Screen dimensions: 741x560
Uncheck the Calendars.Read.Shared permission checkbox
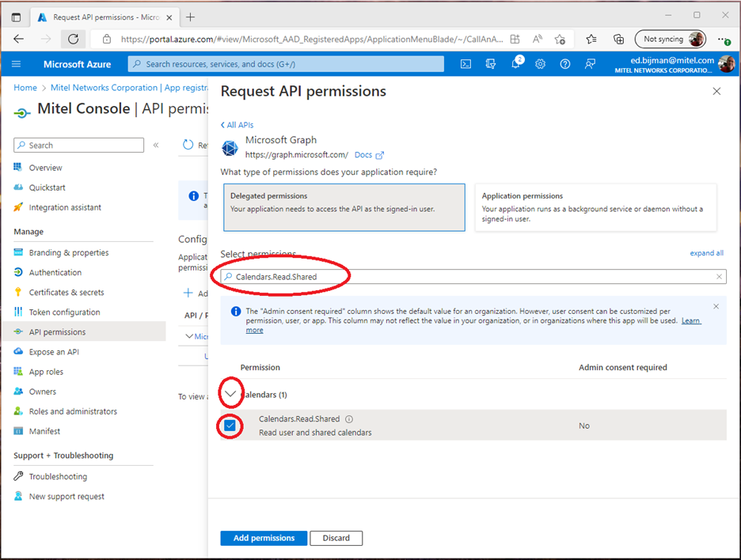(230, 426)
